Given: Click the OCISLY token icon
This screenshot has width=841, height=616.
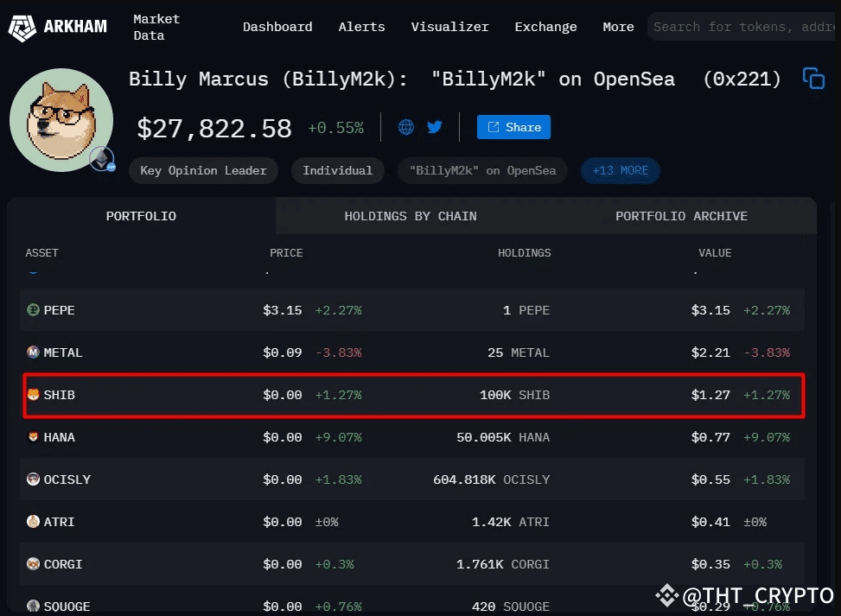Looking at the screenshot, I should point(33,479).
